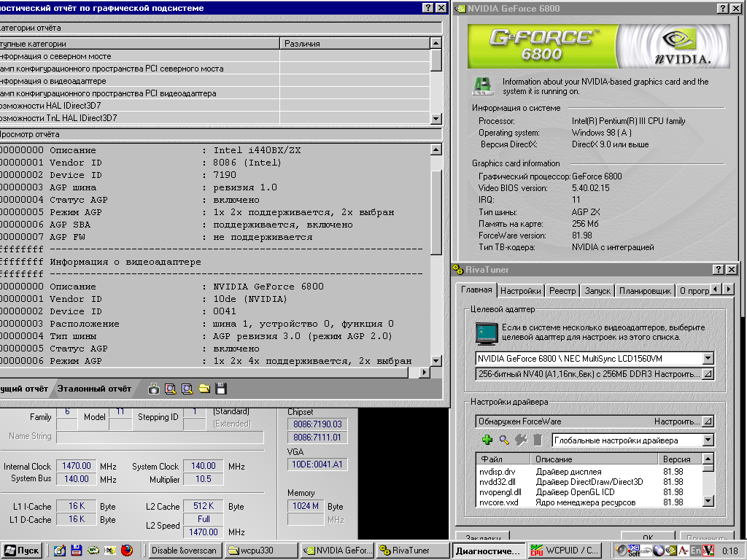Click the magnifier icon in driver settings

pos(504,440)
